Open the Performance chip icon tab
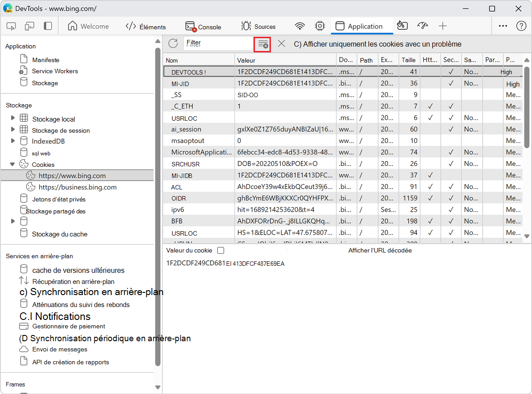This screenshot has height=394, width=532. pos(320,26)
